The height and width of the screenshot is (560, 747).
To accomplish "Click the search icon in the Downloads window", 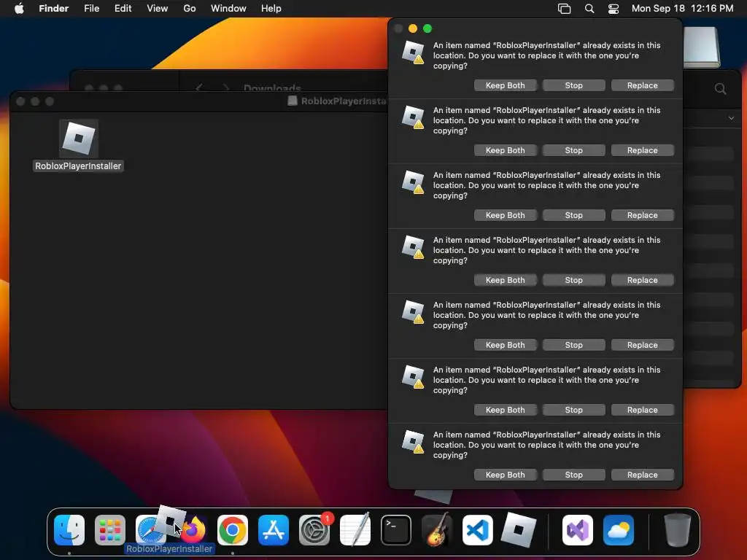I will [x=720, y=88].
